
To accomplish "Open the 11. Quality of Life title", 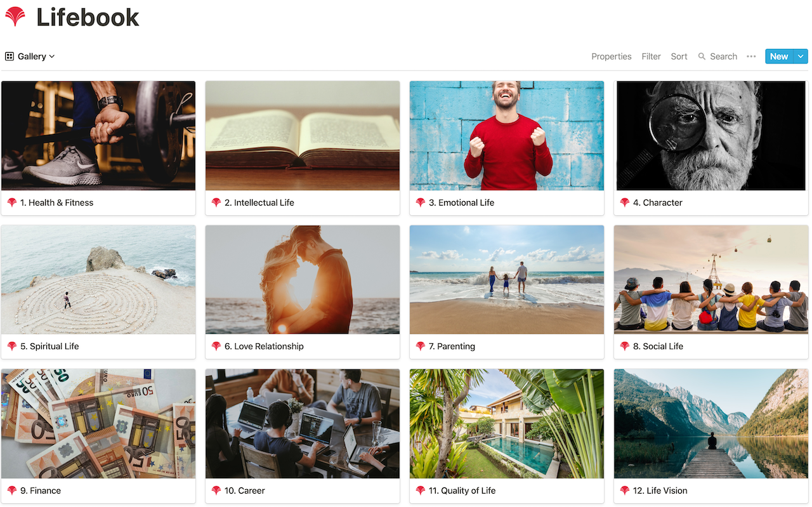I will point(462,491).
